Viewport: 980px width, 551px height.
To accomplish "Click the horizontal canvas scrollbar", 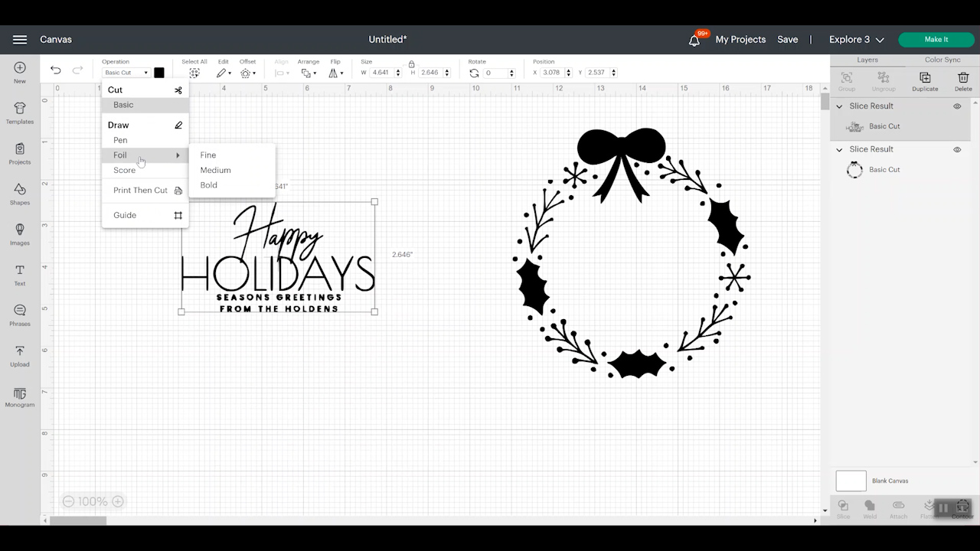I will (80, 520).
